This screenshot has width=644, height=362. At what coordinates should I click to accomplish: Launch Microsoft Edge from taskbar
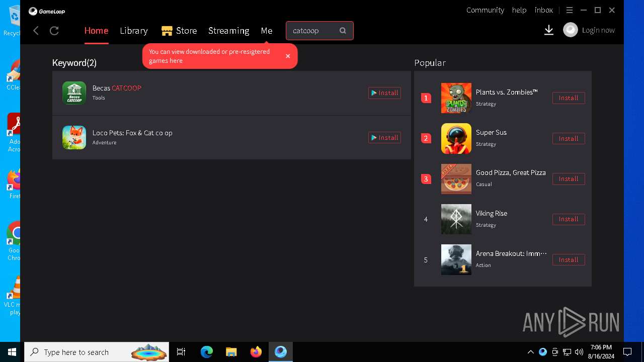coord(207,352)
